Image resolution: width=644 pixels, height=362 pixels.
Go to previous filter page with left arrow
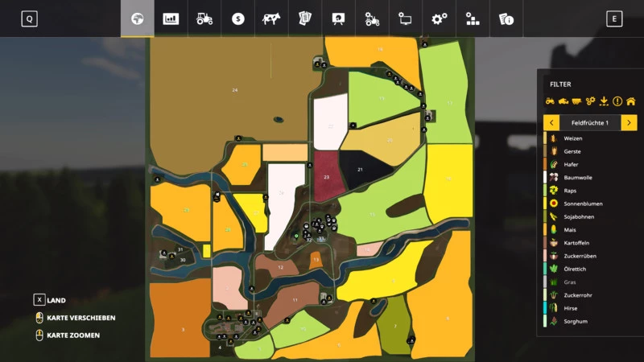point(551,123)
